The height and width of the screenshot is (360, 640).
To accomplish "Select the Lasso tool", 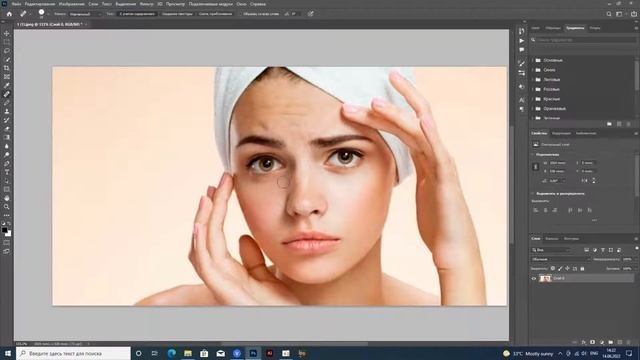I will pos(7,51).
